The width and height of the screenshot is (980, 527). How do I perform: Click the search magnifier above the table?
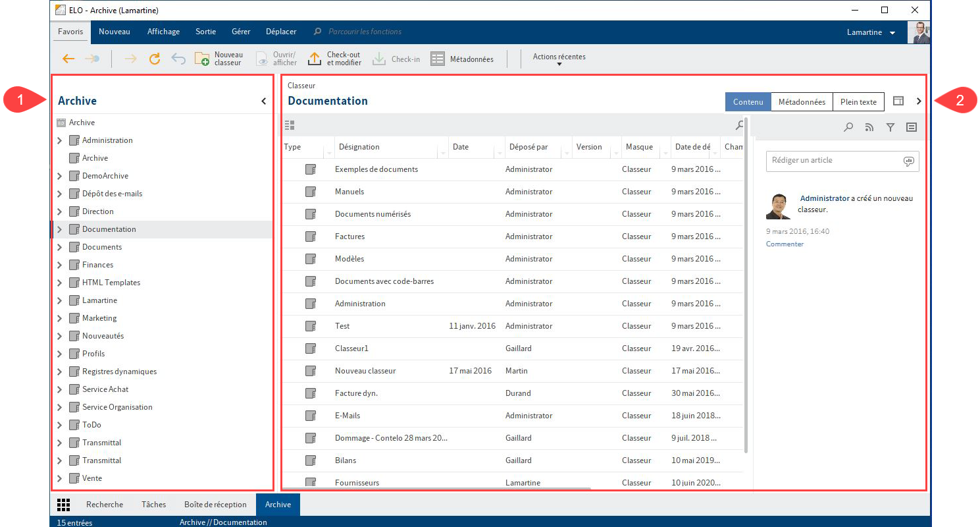[740, 125]
